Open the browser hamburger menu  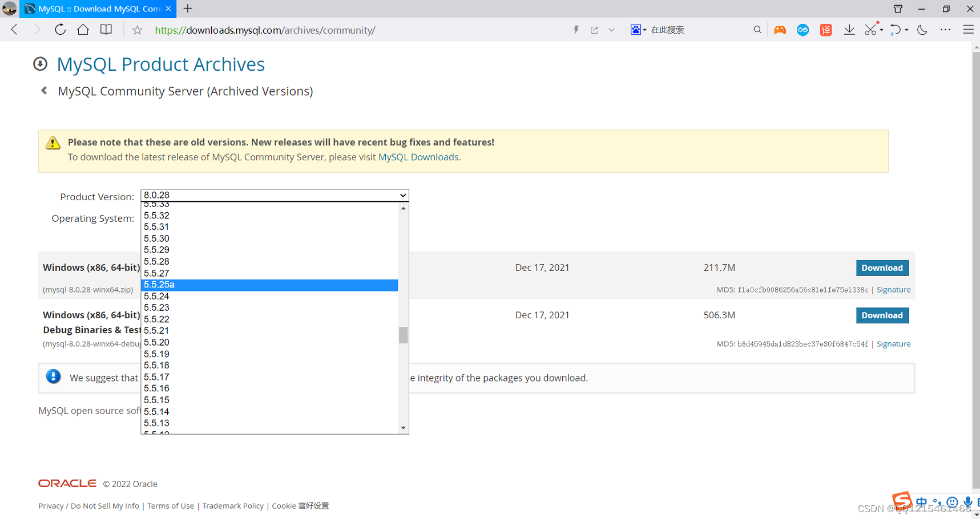(969, 29)
